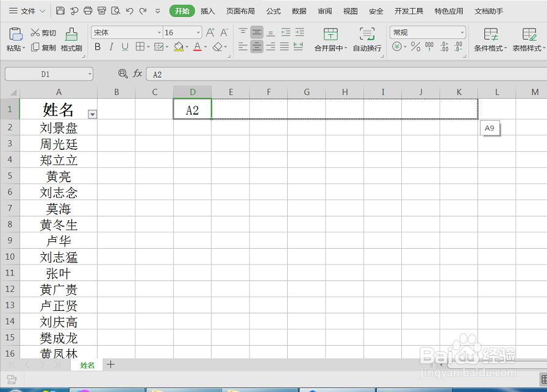Align text left
This screenshot has height=392, width=547.
coord(243,46)
